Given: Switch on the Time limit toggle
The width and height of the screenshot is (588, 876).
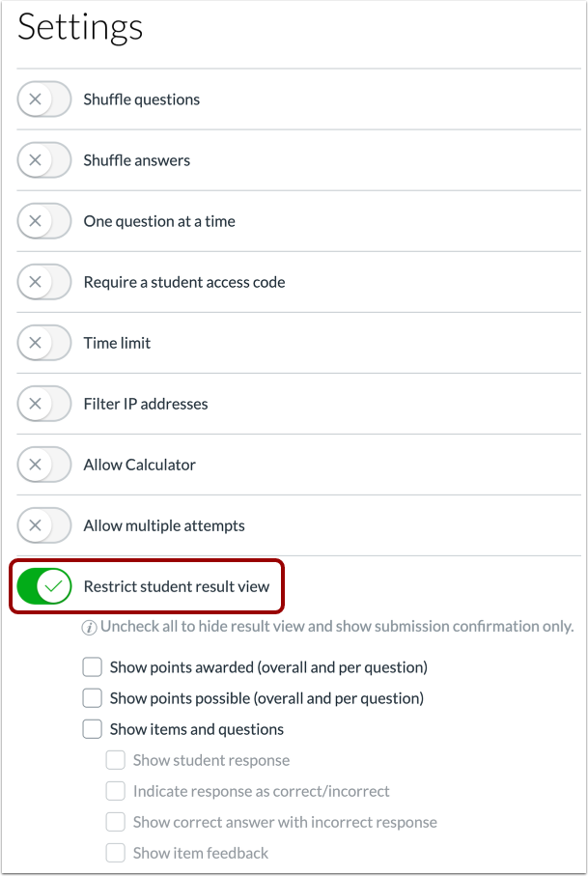Looking at the screenshot, I should tap(44, 343).
